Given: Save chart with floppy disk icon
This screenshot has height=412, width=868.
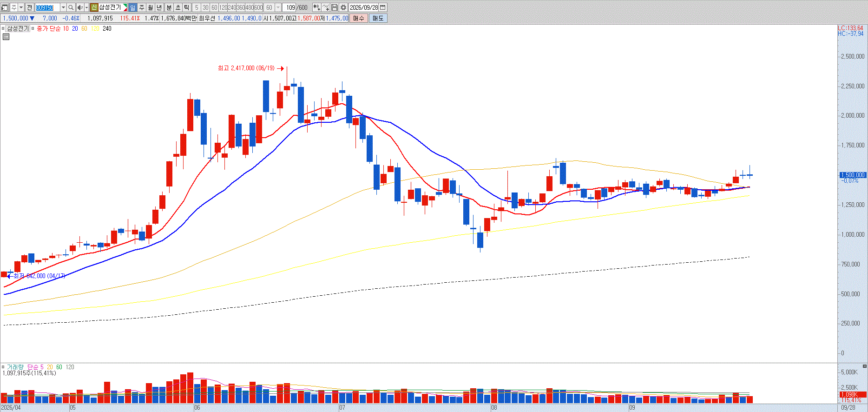Looking at the screenshot, I should coord(335,7).
